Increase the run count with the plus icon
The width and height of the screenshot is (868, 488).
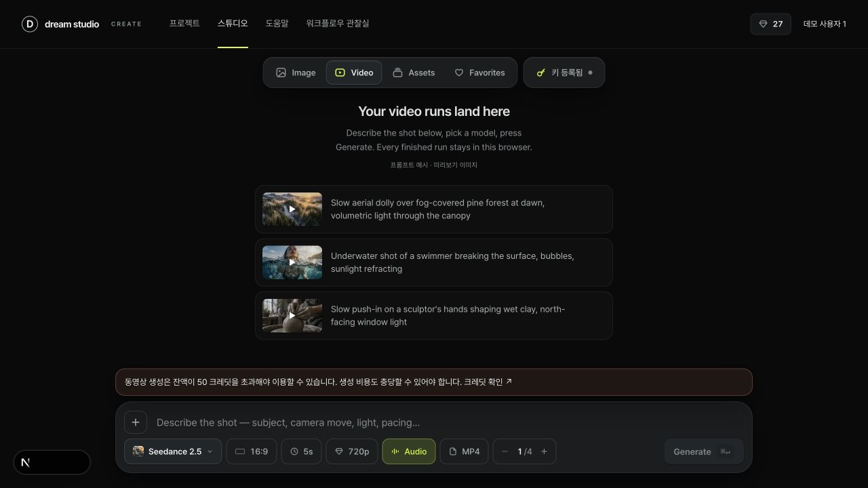tap(544, 451)
